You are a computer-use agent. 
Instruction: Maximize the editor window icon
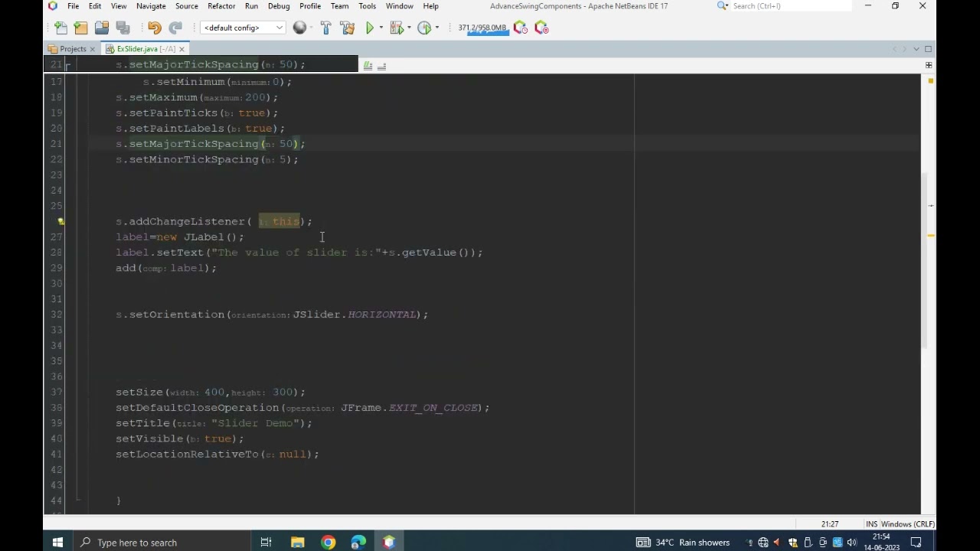928,49
